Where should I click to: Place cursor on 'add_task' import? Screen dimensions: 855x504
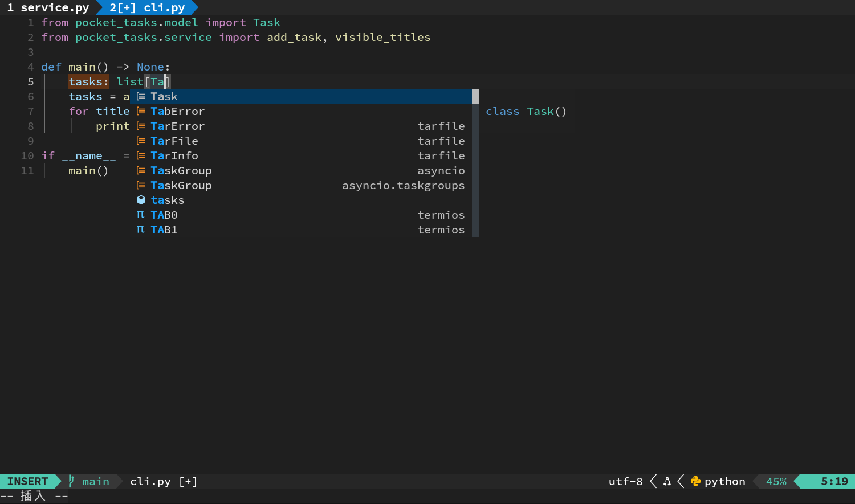coord(294,38)
